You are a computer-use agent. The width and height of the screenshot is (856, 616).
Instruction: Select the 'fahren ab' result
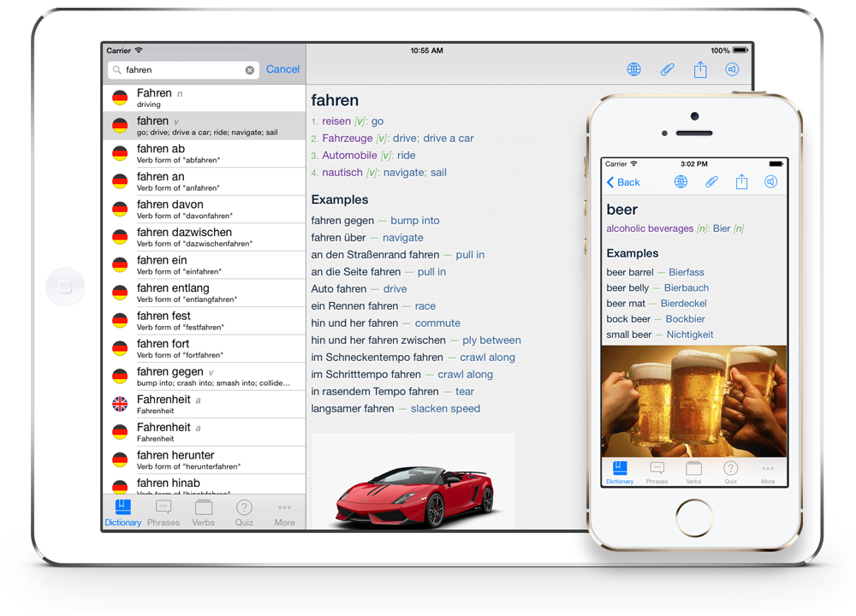[x=205, y=153]
